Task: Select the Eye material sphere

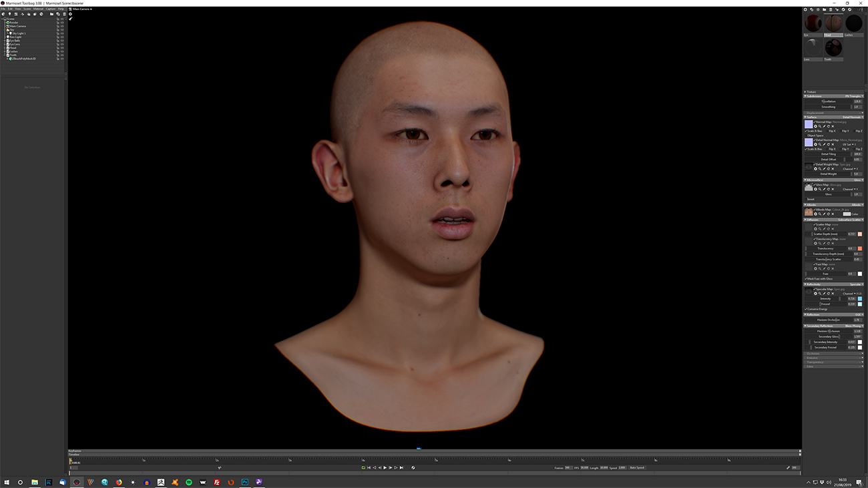Action: [x=813, y=23]
